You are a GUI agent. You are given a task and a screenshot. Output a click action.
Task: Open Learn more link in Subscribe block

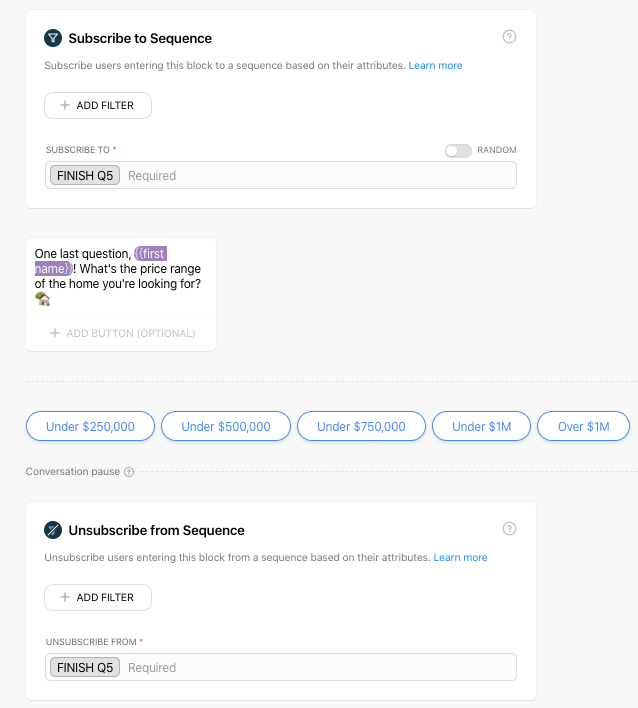pos(435,65)
